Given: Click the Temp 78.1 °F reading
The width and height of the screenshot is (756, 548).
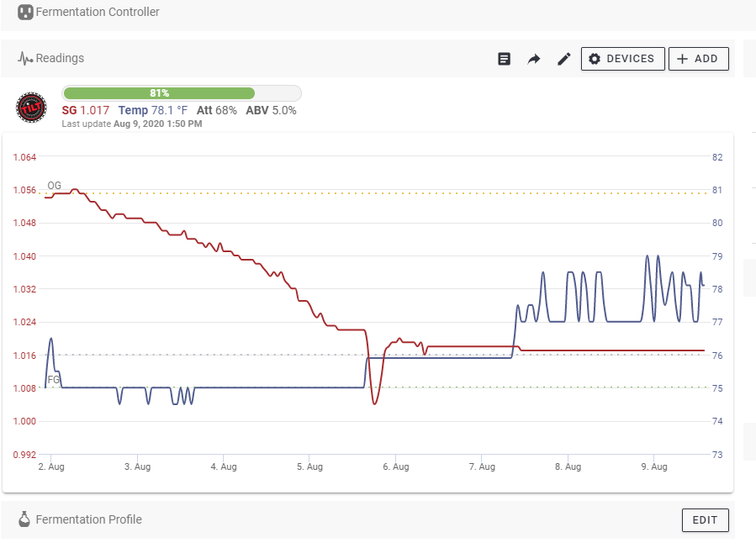Looking at the screenshot, I should 153,110.
